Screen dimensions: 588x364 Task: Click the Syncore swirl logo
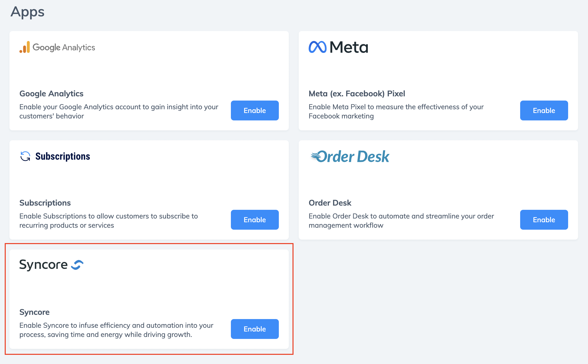coord(77,265)
